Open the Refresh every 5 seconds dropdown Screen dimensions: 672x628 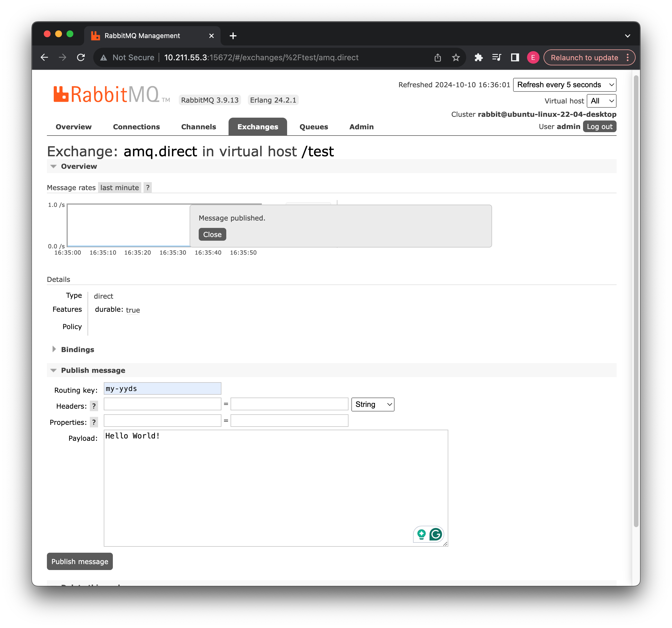564,85
